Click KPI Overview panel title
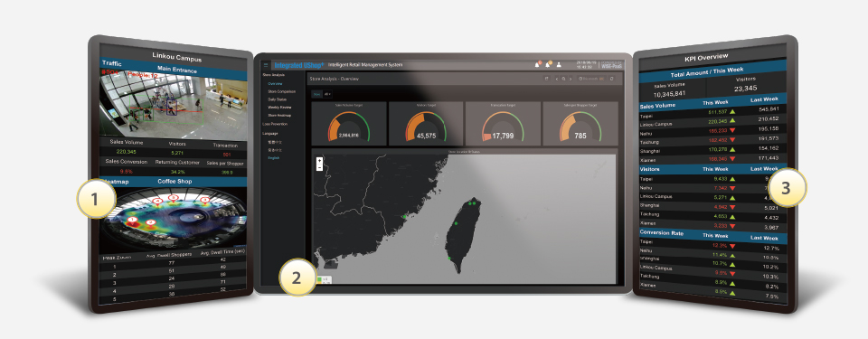This screenshot has height=339, width=868. (x=706, y=58)
